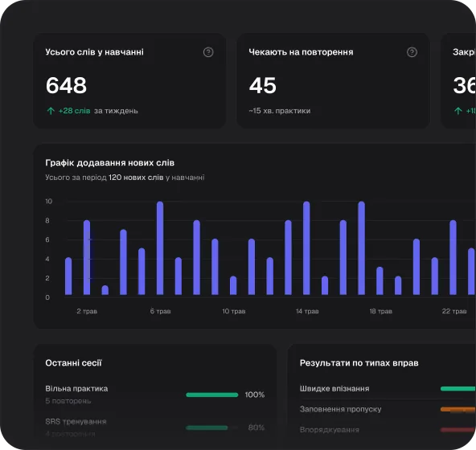The height and width of the screenshot is (450, 476).
Task: Click help icon on Усього слів у навчанні card
Action: click(208, 52)
